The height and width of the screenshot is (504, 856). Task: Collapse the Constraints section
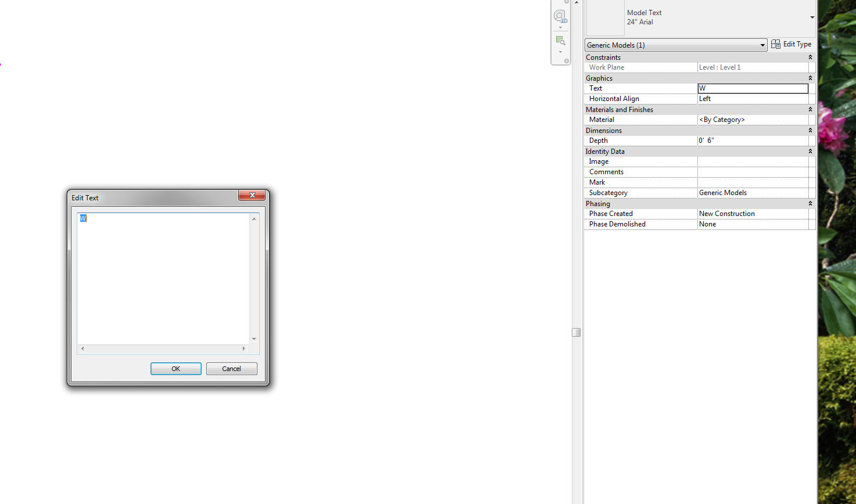(810, 57)
